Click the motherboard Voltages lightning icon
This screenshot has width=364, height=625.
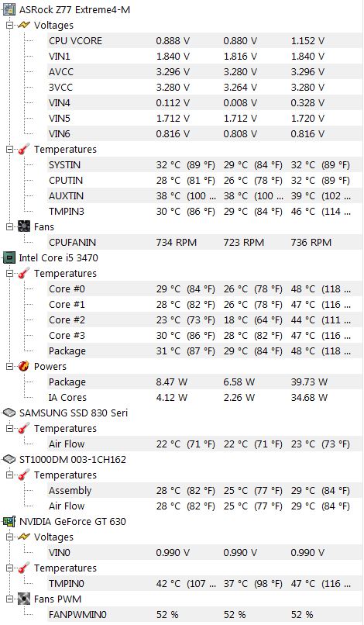click(24, 25)
